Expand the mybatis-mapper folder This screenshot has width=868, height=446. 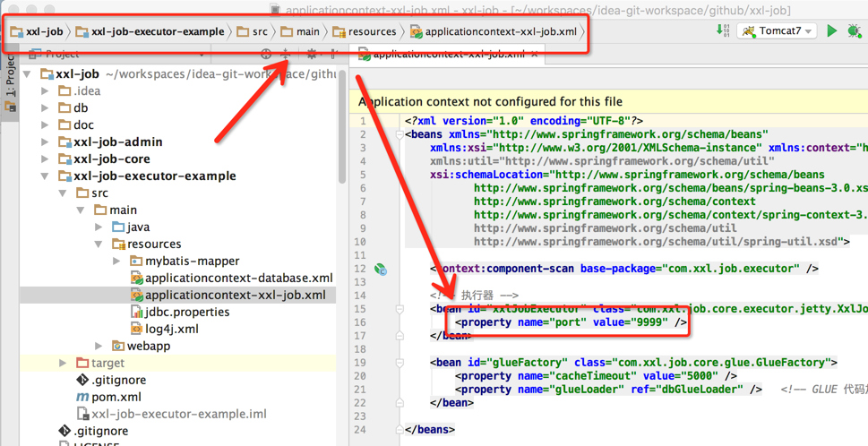pos(116,262)
